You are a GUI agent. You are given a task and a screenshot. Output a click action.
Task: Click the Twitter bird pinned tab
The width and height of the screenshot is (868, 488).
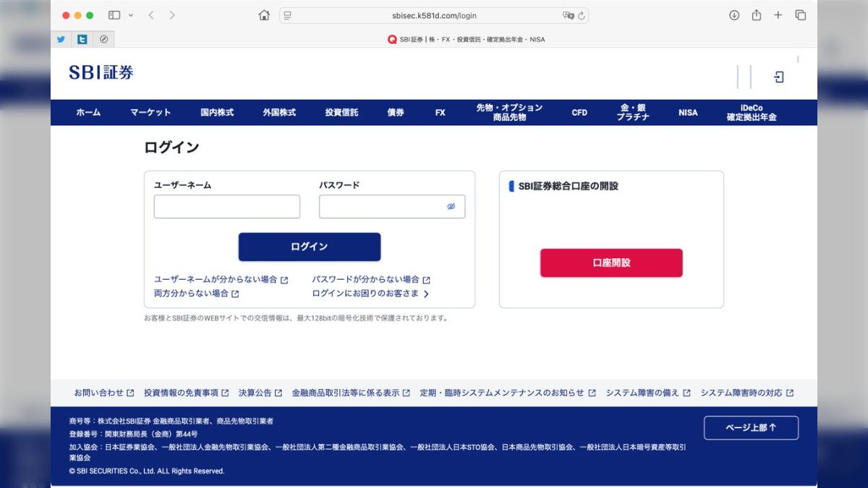[x=61, y=39]
